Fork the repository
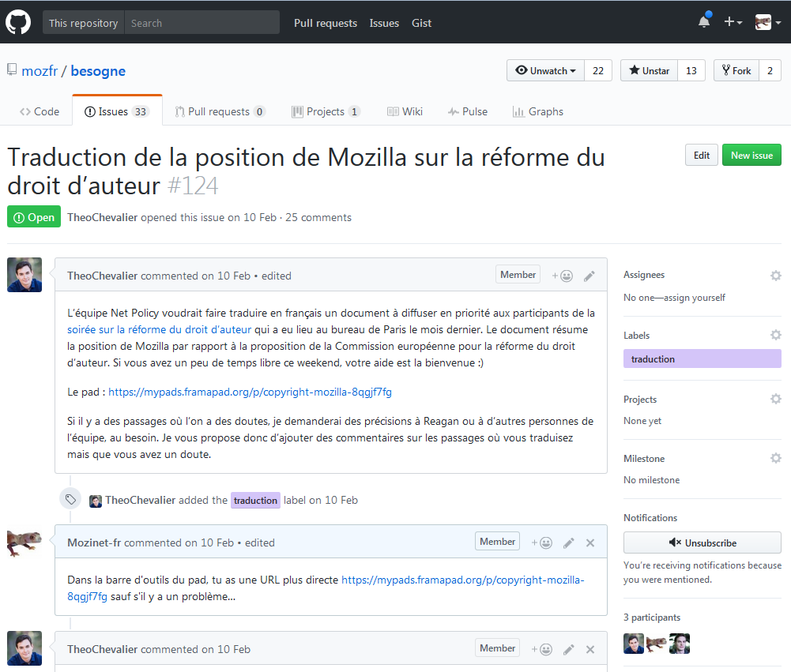Viewport: 791px width, 672px height. click(x=736, y=70)
